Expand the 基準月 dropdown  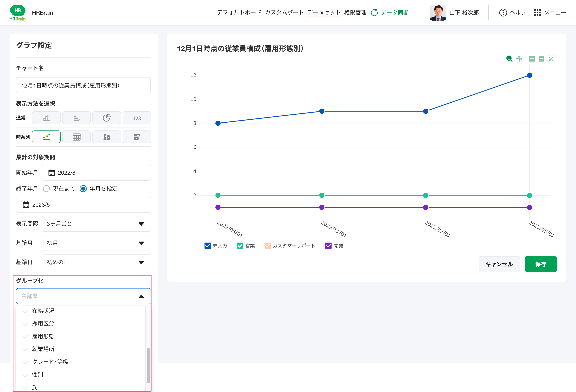pos(96,243)
